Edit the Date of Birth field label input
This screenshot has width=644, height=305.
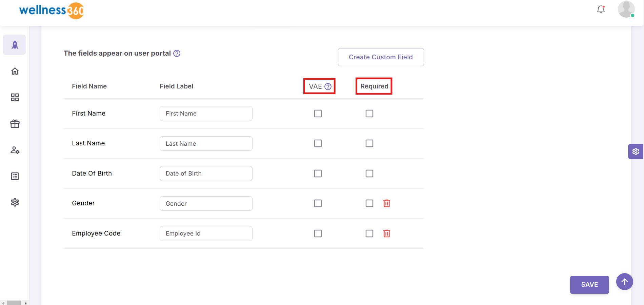(206, 174)
